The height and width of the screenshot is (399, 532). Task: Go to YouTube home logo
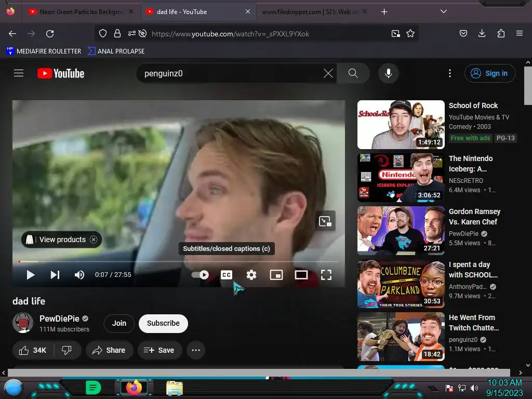(x=61, y=73)
